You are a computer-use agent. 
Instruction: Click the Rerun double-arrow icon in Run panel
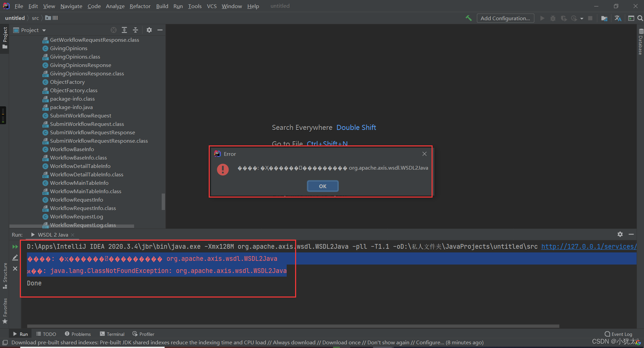coord(15,247)
